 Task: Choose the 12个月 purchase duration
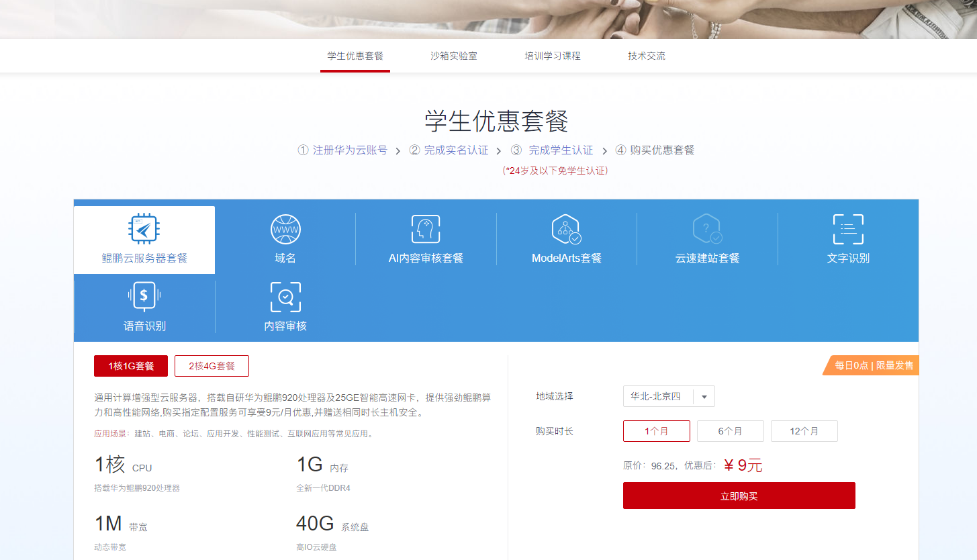tap(804, 431)
